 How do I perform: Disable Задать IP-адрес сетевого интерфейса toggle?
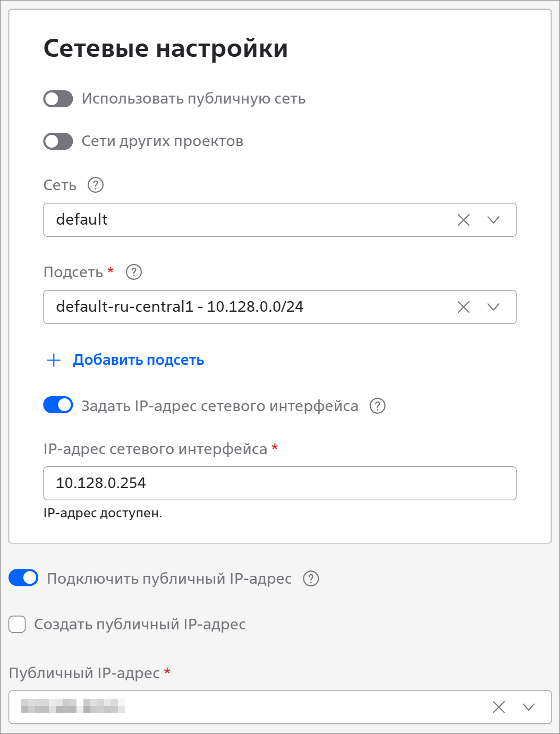[x=58, y=405]
